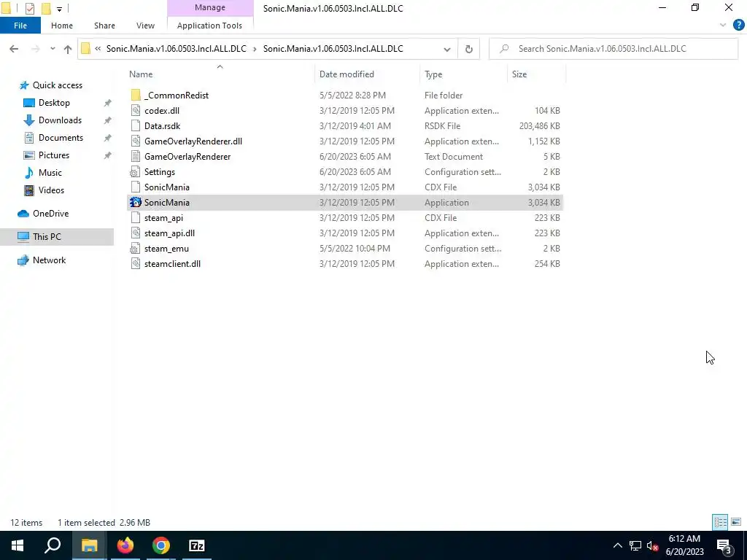Screen dimensions: 747x560
Task: Open Windows Start menu
Action: click(x=18, y=545)
